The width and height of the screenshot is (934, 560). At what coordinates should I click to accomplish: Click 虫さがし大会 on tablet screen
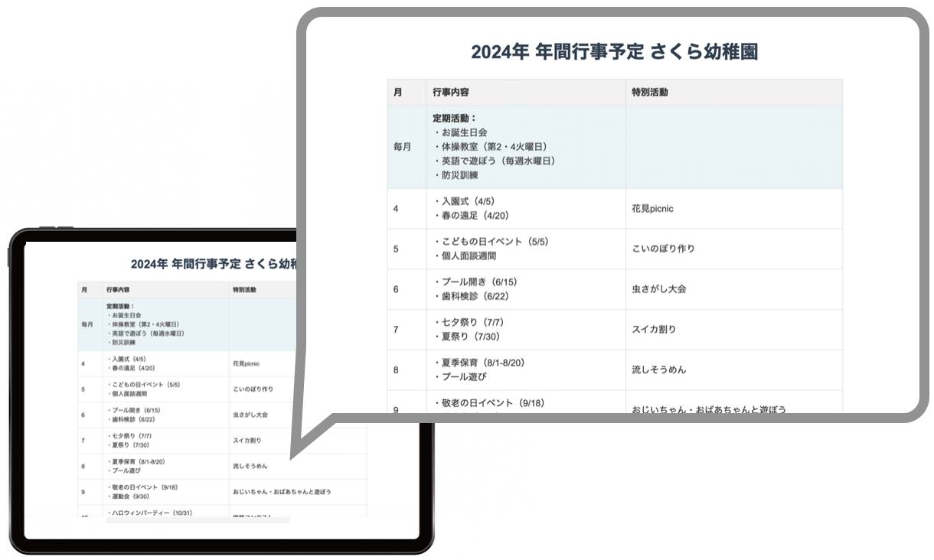[250, 415]
